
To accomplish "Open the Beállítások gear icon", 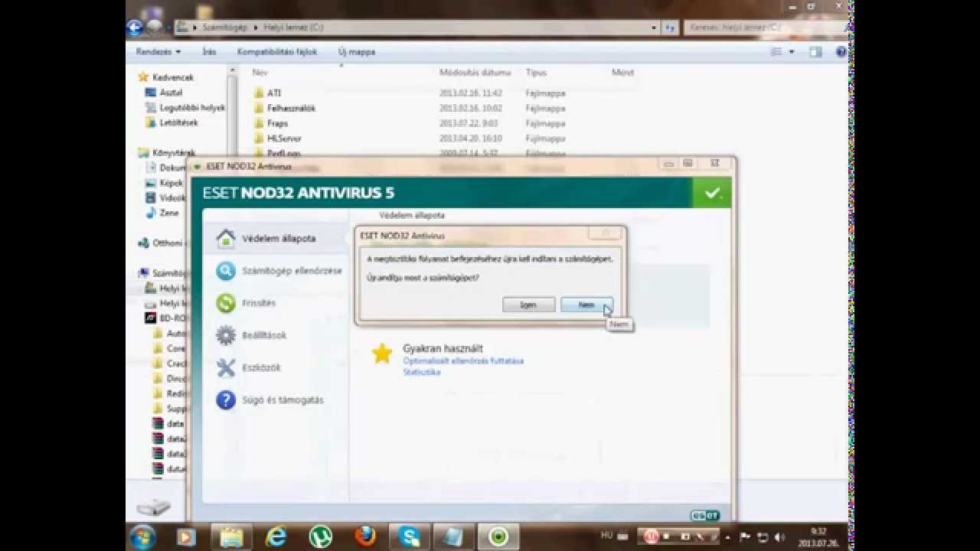I will click(225, 335).
